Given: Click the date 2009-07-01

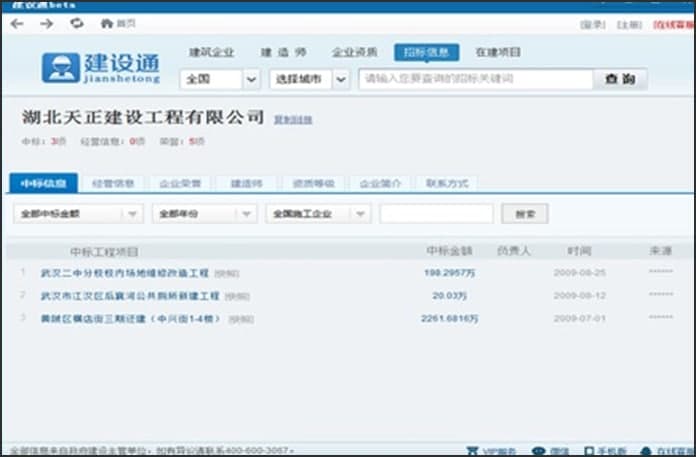Looking at the screenshot, I should (580, 319).
